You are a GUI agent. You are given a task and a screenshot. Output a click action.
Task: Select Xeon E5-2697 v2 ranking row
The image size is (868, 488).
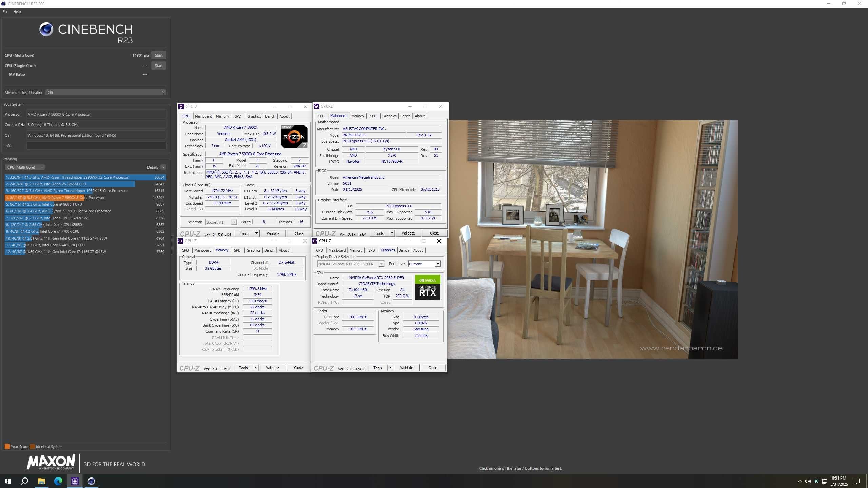click(x=85, y=218)
